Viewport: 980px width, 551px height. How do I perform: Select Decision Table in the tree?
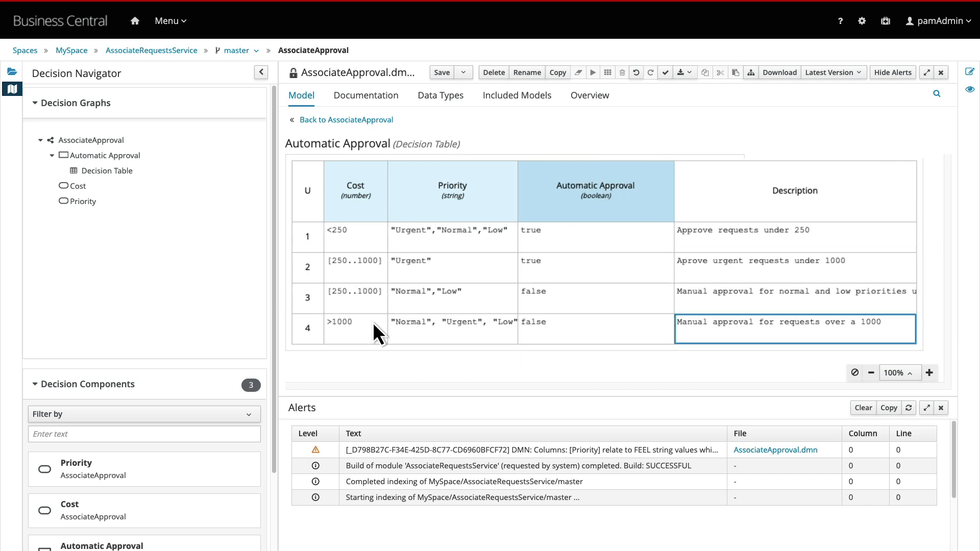pos(107,170)
